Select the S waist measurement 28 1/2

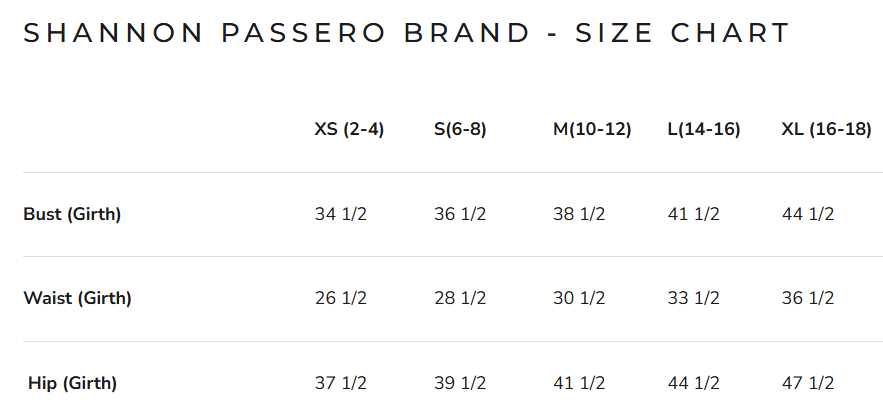click(460, 298)
